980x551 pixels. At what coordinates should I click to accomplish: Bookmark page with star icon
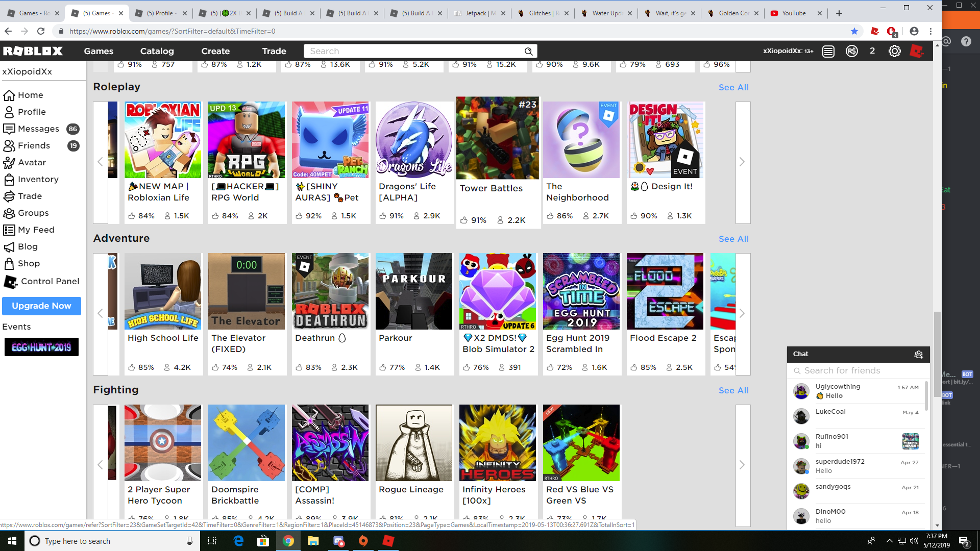pyautogui.click(x=854, y=31)
